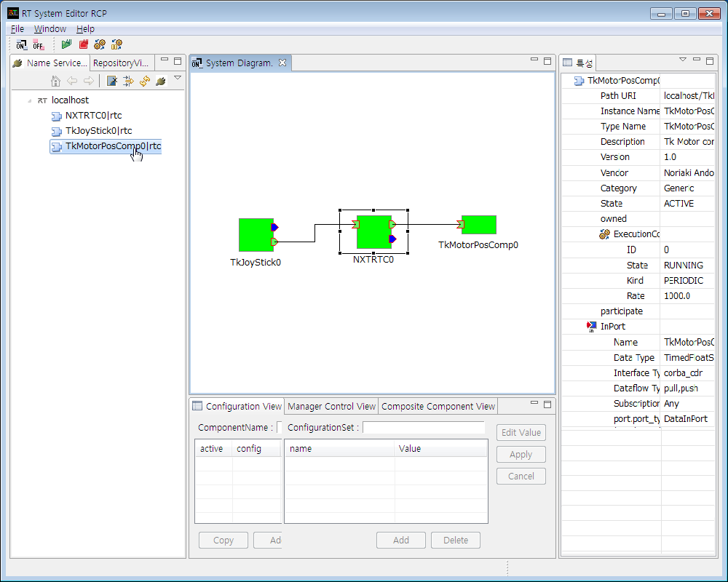This screenshot has width=728, height=582.
Task: Open the online system editor (ON icon)
Action: (x=21, y=44)
